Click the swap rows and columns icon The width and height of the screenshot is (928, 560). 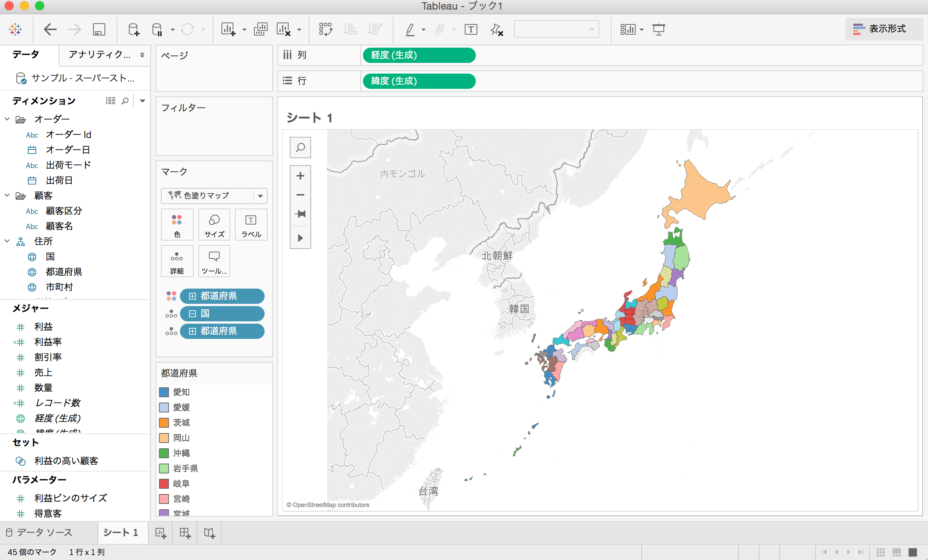[326, 29]
